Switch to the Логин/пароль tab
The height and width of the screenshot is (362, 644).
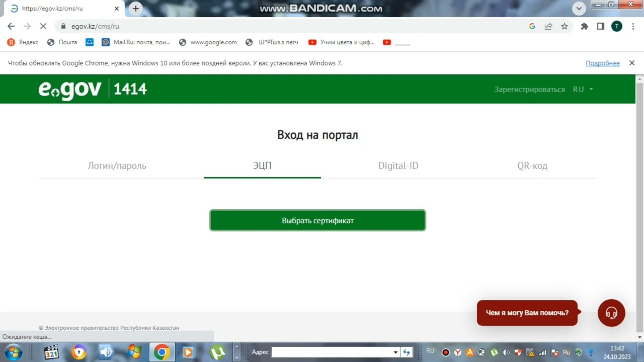[117, 165]
